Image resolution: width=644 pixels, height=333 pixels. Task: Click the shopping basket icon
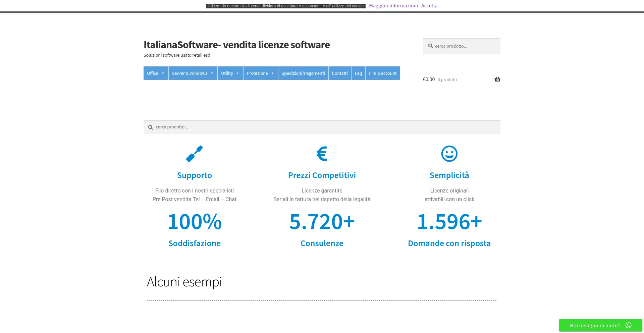point(497,79)
